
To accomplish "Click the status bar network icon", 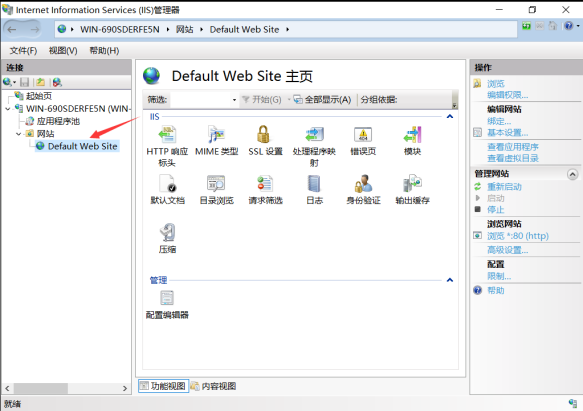I will [x=573, y=403].
